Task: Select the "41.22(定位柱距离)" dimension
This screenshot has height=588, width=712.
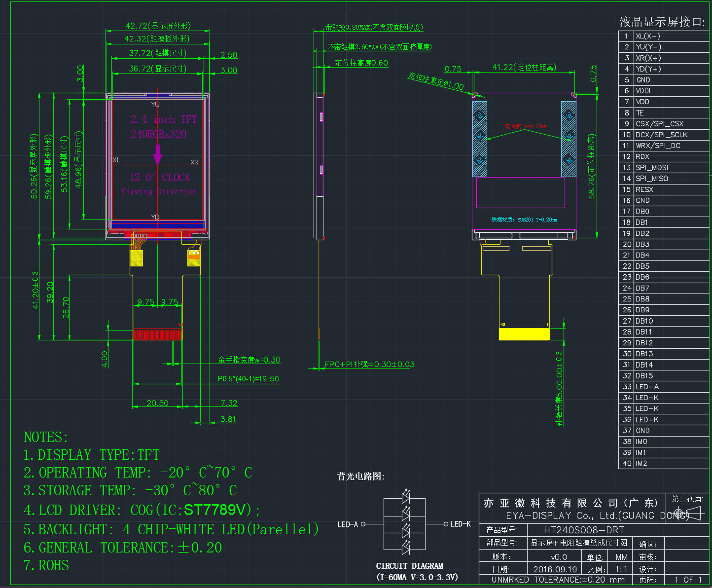Action: (x=524, y=67)
